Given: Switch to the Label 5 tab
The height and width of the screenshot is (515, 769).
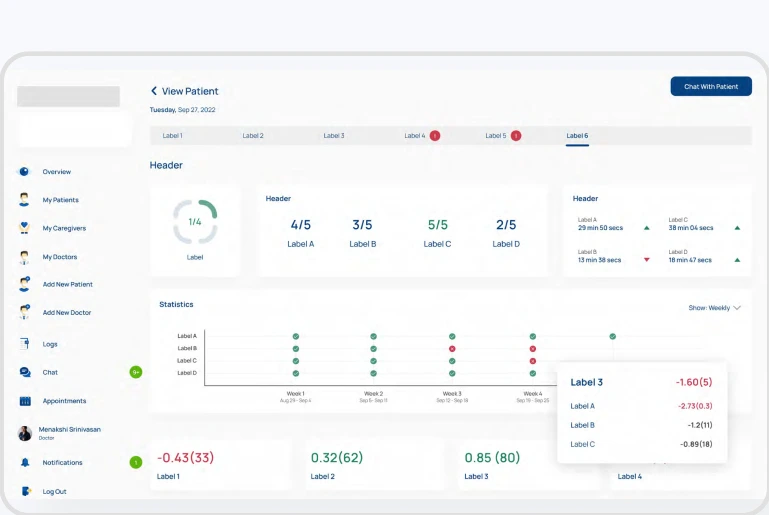Looking at the screenshot, I should click(x=496, y=136).
